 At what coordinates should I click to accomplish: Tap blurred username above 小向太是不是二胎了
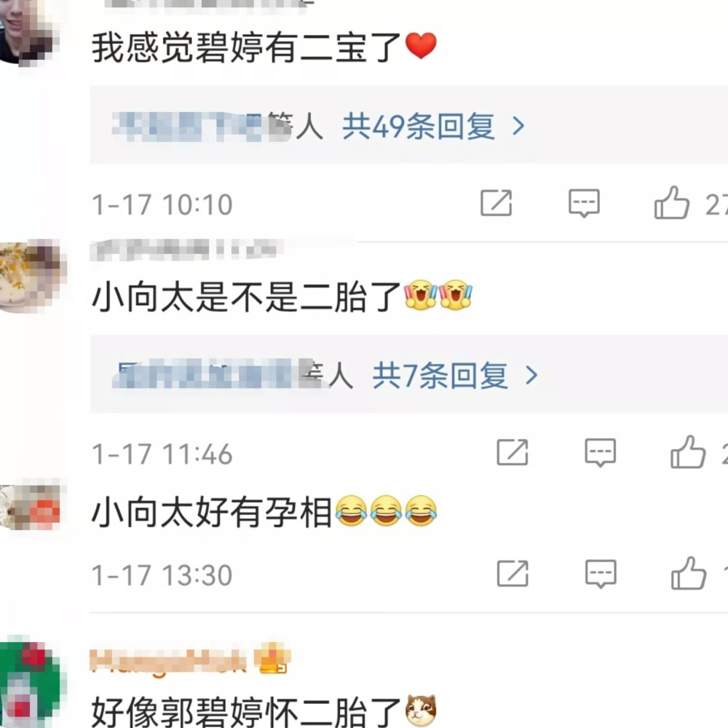[x=186, y=249]
